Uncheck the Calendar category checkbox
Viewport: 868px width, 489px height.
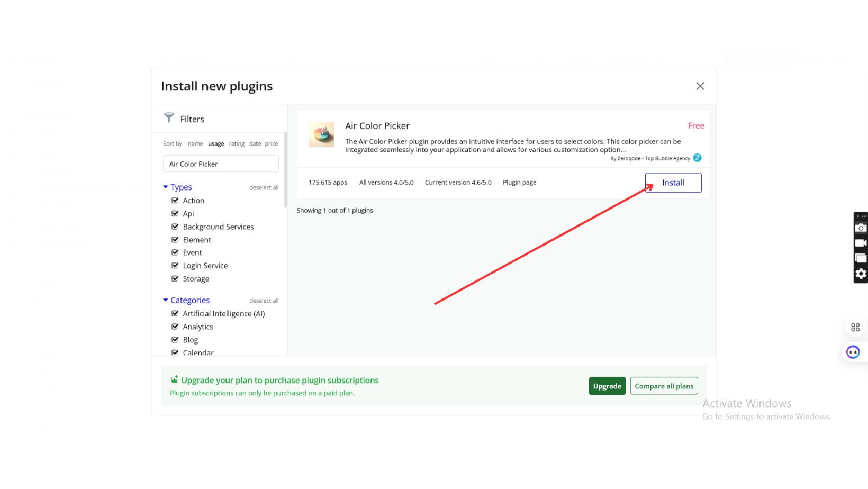(175, 352)
